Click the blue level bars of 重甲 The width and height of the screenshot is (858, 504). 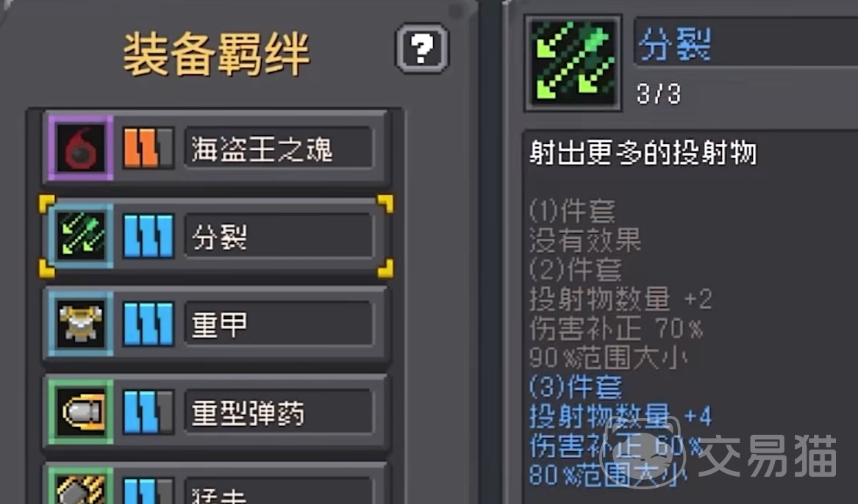(x=149, y=324)
